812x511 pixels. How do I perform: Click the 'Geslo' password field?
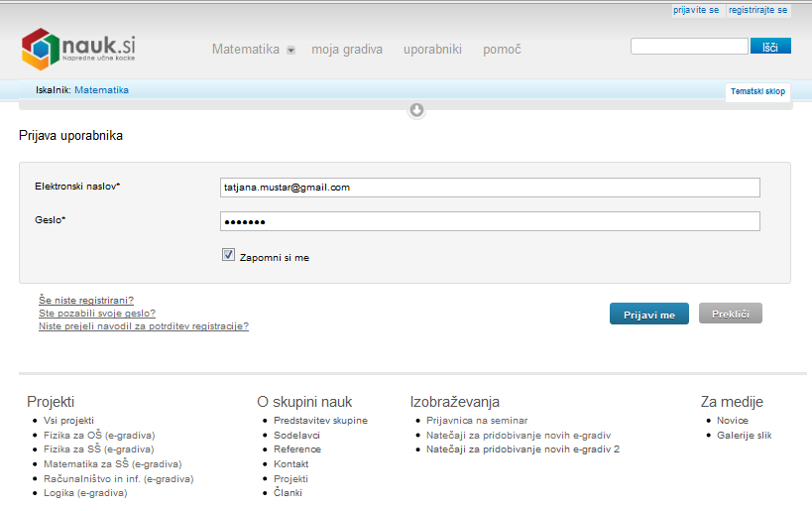coord(490,221)
